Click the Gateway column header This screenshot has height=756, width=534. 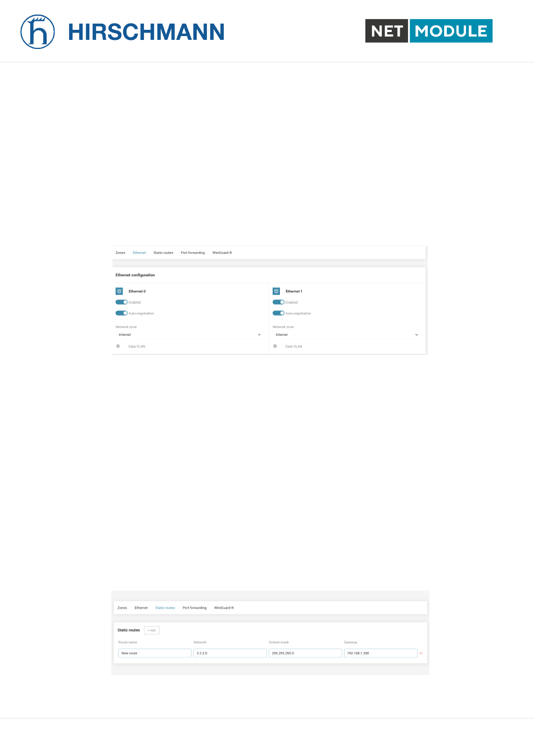351,642
